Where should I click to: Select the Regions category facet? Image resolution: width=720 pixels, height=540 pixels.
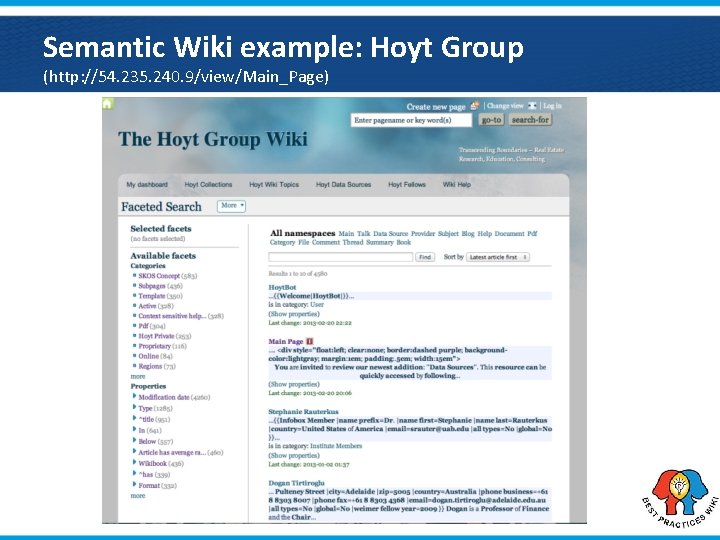coord(150,366)
